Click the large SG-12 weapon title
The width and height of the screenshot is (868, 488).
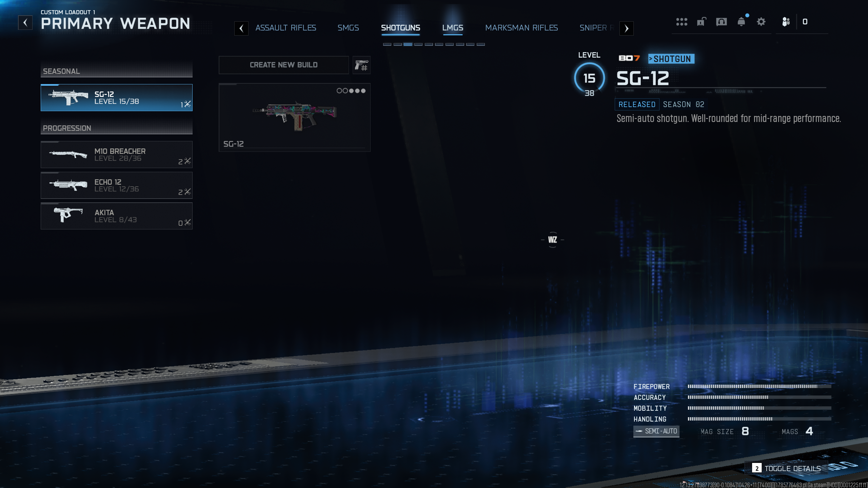(x=643, y=78)
